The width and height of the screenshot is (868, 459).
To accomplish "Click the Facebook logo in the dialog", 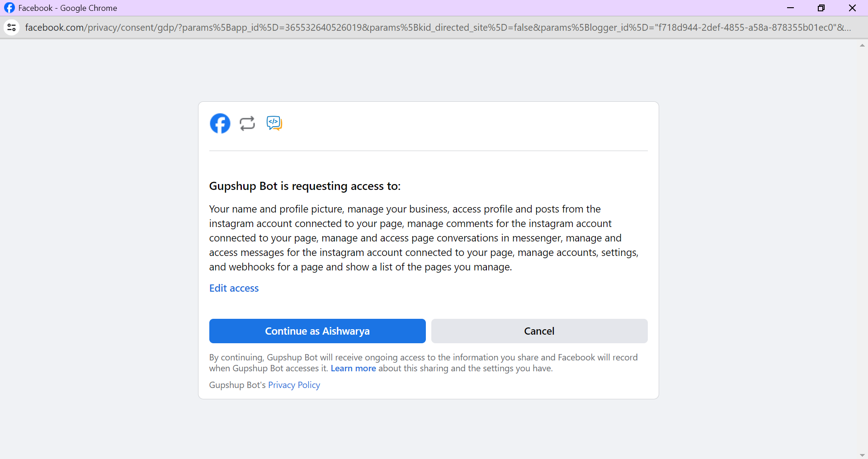I will (x=220, y=123).
